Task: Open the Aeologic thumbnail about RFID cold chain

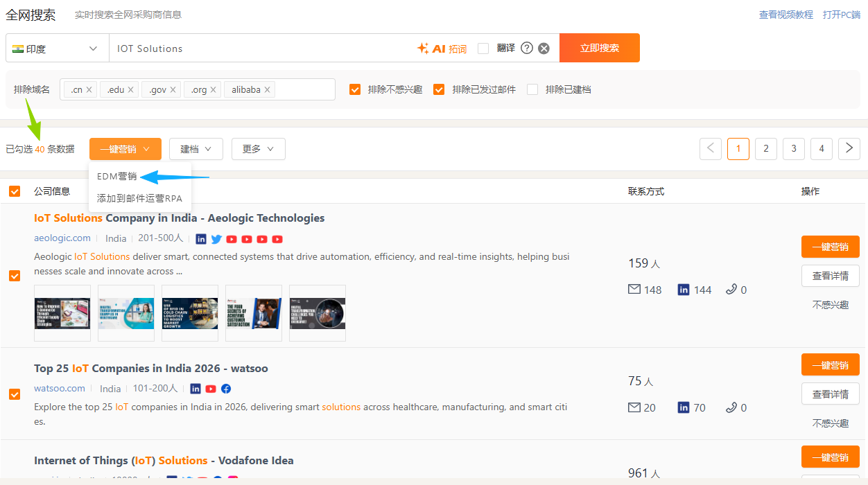Action: (x=190, y=313)
